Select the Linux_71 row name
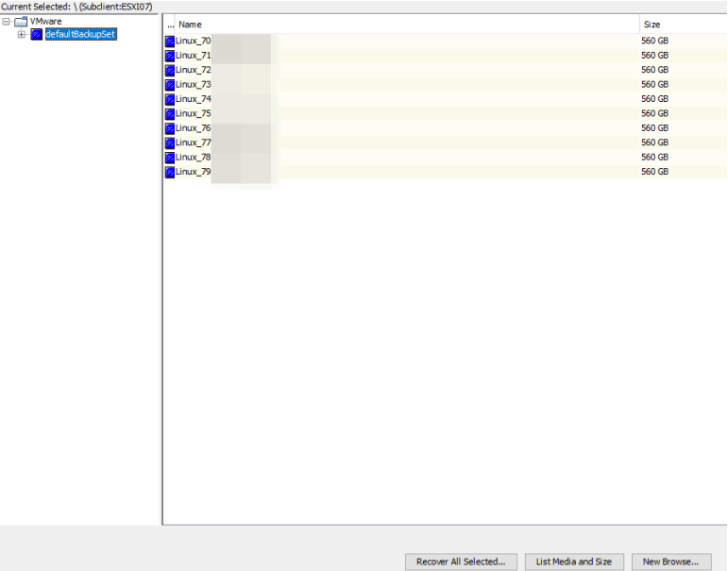728x571 pixels. [193, 56]
